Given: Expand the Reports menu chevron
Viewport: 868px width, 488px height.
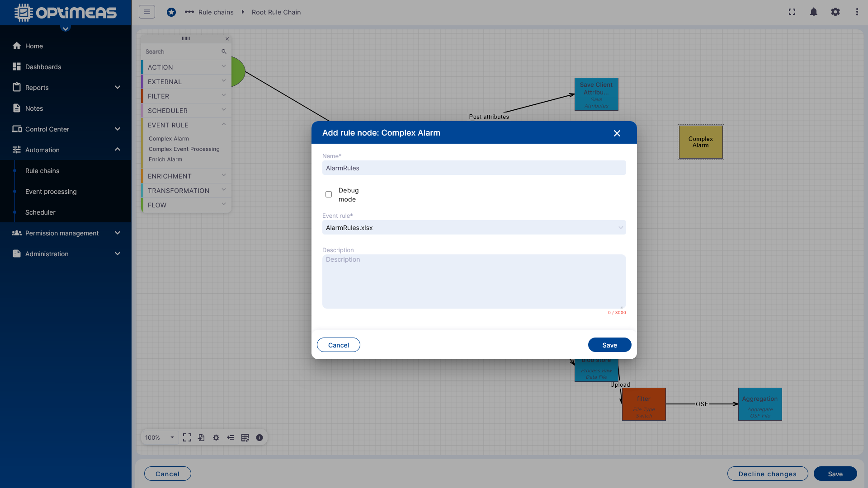Looking at the screenshot, I should [x=118, y=87].
